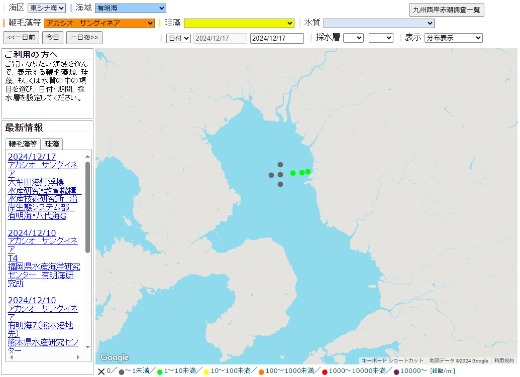This screenshot has height=377, width=520.
Task: Expand the orange アカシオ サンギネア dropdown
Action: (99, 23)
